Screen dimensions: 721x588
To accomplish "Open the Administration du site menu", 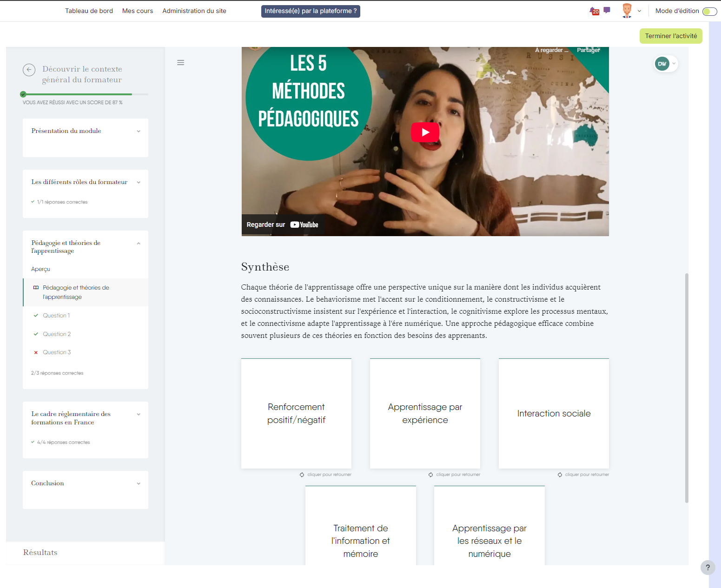I will click(194, 11).
